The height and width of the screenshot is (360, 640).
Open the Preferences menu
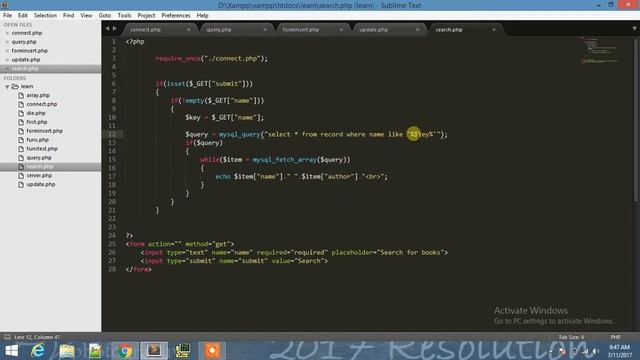tap(176, 16)
